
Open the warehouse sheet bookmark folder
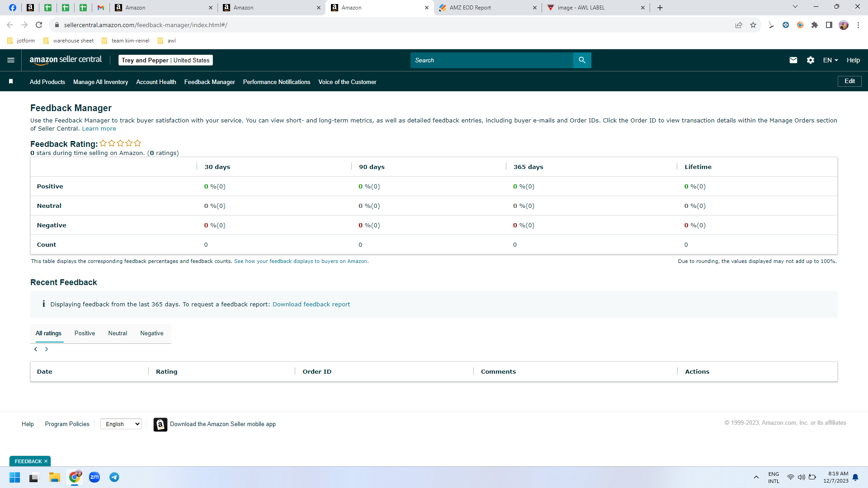pyautogui.click(x=68, y=41)
